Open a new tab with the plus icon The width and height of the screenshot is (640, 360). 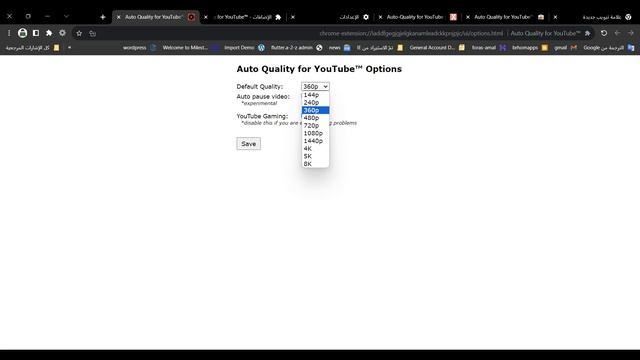point(103,17)
